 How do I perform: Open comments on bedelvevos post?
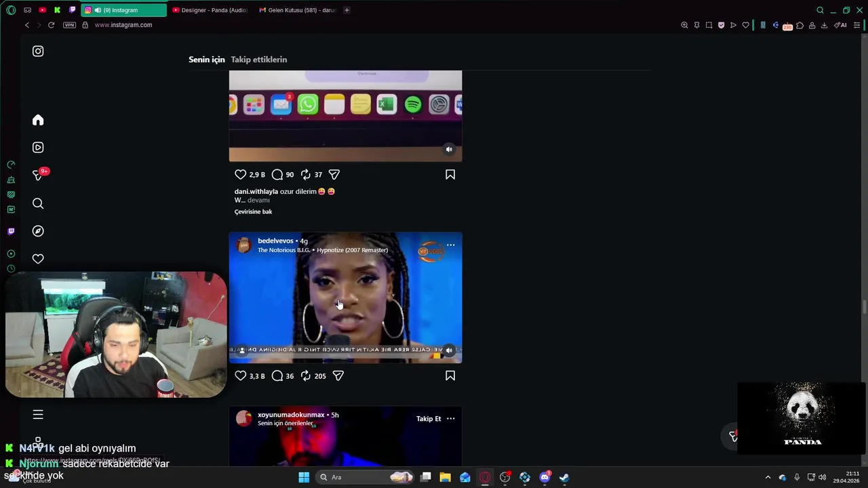[277, 375]
